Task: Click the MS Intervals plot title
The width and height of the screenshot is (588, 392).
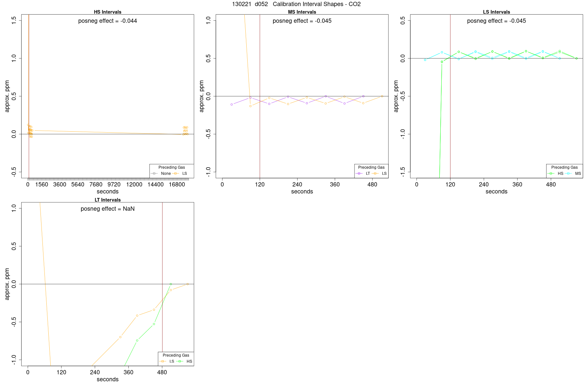Action: (302, 12)
